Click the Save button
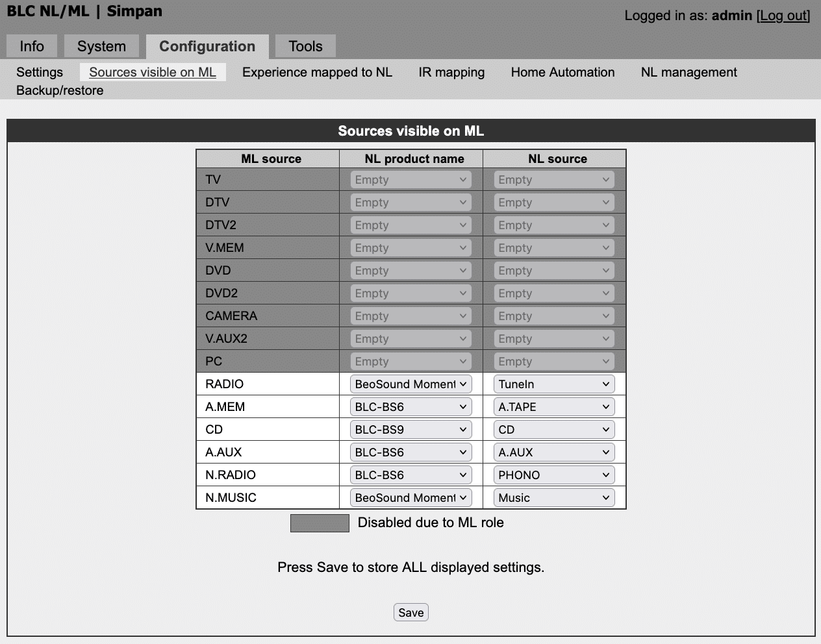This screenshot has width=821, height=644. 411,612
